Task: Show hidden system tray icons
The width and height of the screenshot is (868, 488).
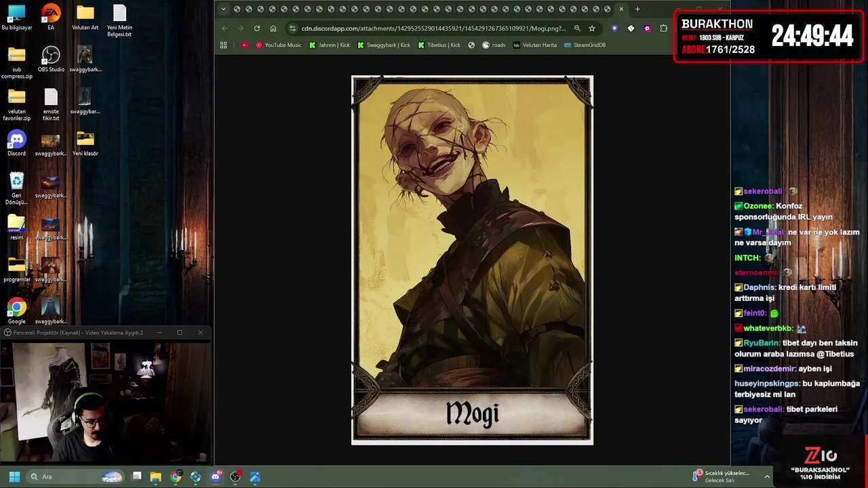Action: coord(768,476)
